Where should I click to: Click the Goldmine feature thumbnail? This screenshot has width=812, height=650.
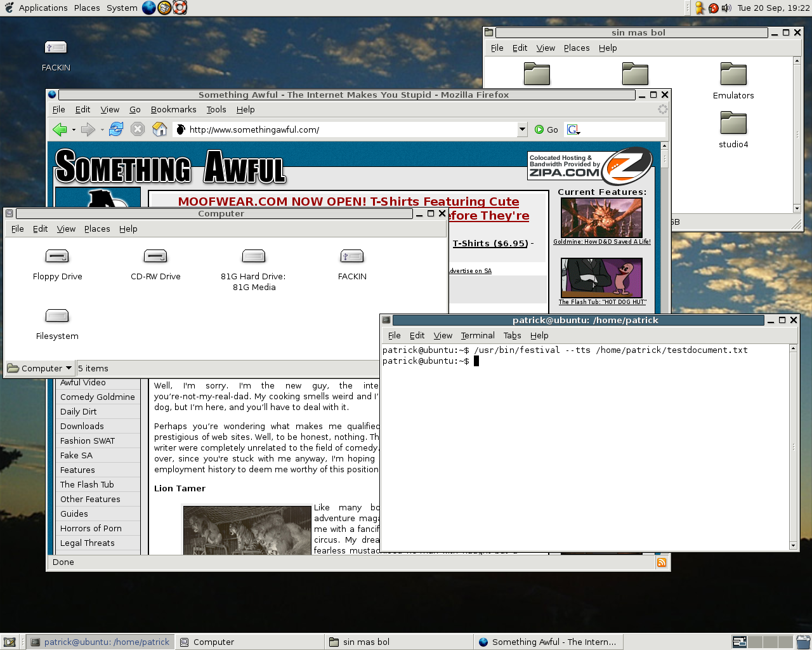coord(601,218)
